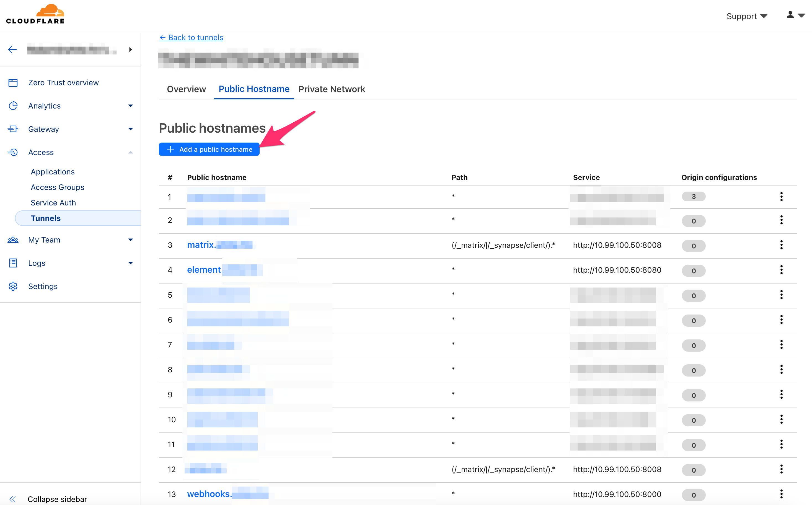The width and height of the screenshot is (812, 505).
Task: Switch to the Overview tab
Action: tap(186, 89)
